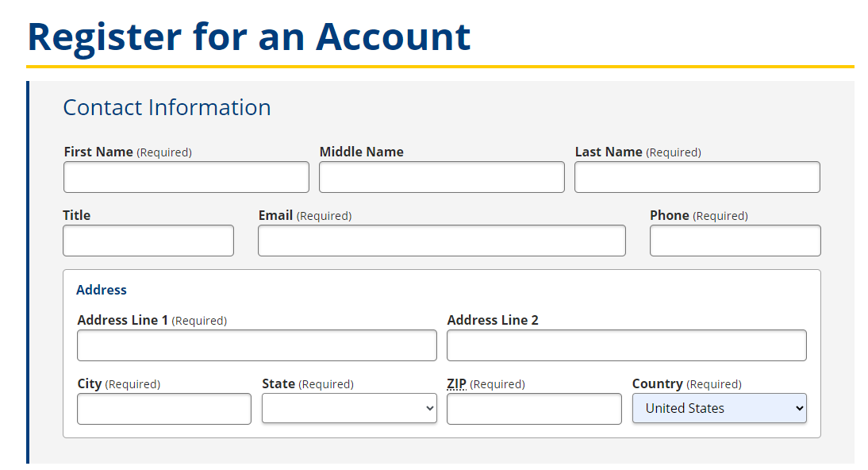Screen dimensions: 868x470
Task: Focus the Phone number field
Action: (735, 241)
